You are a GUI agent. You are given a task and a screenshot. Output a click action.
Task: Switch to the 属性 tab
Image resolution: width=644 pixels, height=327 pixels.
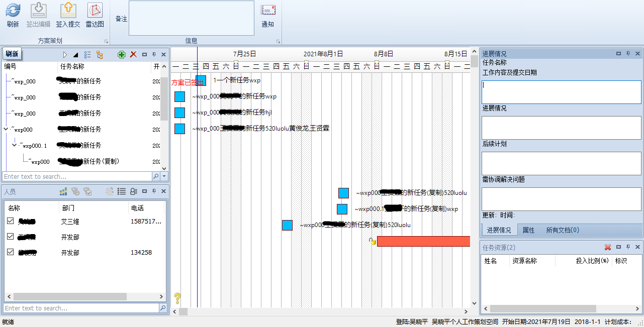click(x=528, y=230)
